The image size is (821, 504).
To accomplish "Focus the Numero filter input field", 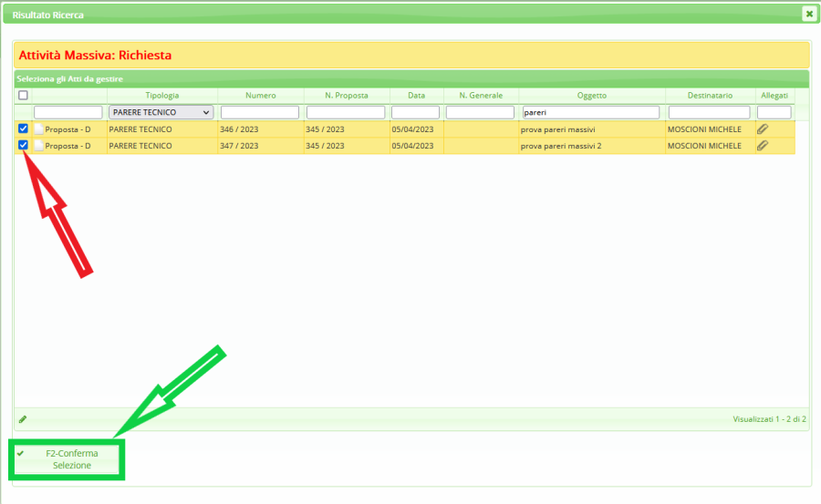I will pyautogui.click(x=260, y=112).
